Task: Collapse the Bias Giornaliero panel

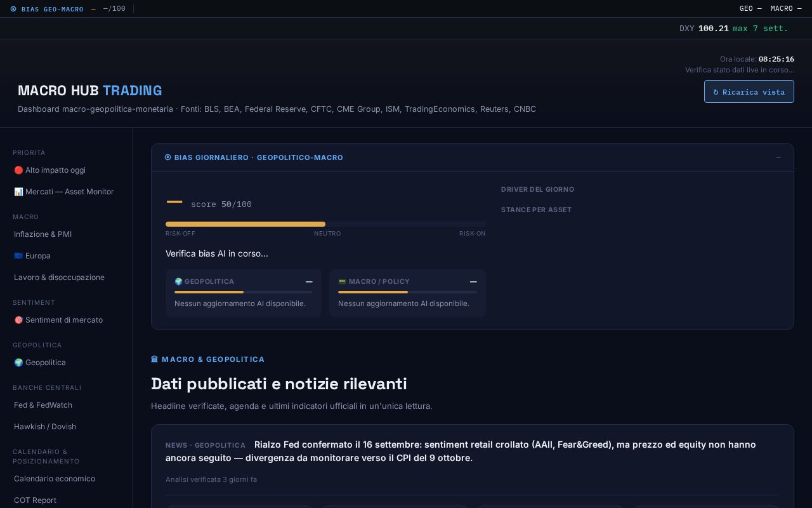Action: (778, 157)
